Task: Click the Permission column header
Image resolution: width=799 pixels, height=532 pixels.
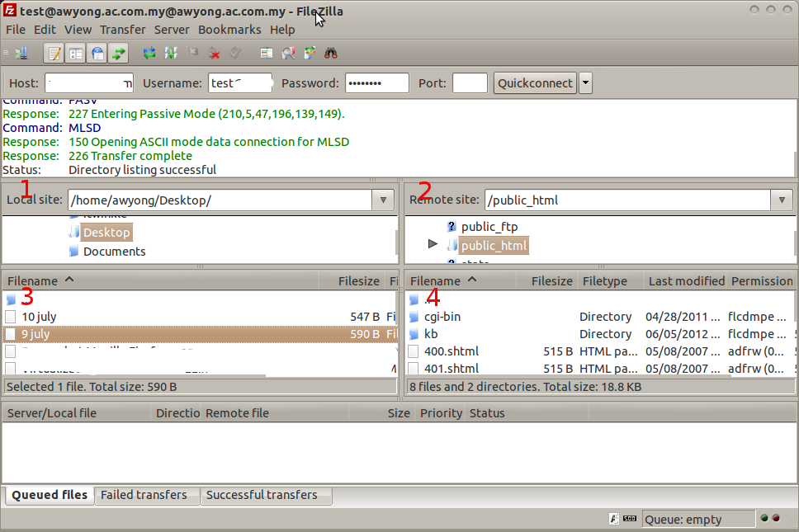Action: 762,280
